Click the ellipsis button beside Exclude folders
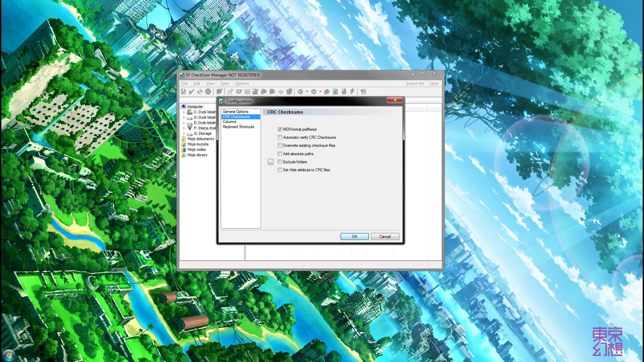Image resolution: width=644 pixels, height=362 pixels. click(271, 162)
